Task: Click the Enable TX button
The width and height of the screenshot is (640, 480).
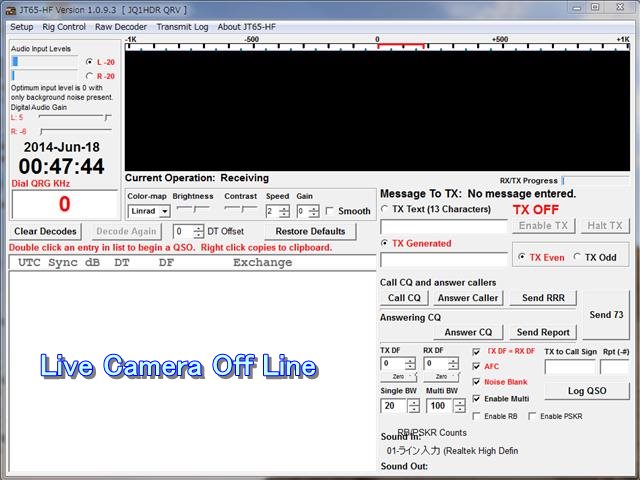Action: point(543,226)
